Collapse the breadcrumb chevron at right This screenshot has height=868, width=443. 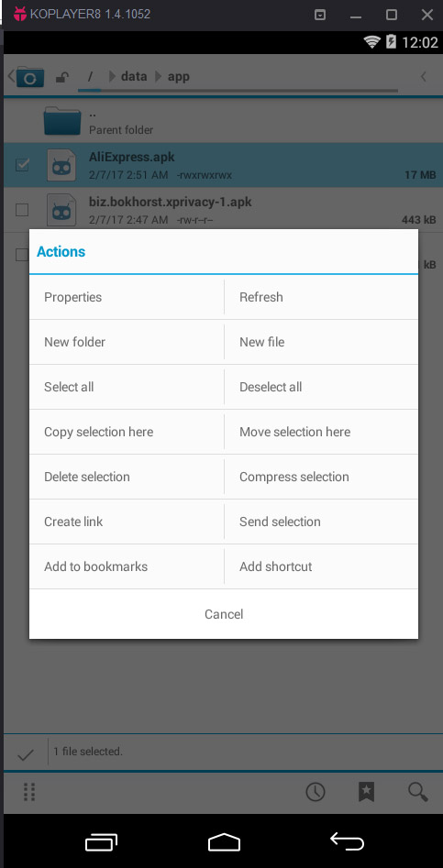[x=423, y=77]
